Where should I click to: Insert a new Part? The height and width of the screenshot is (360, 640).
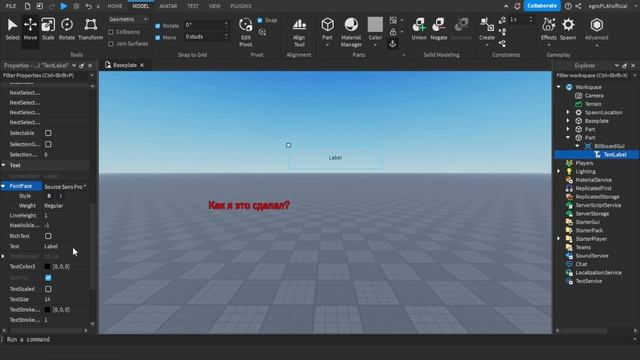click(x=327, y=29)
